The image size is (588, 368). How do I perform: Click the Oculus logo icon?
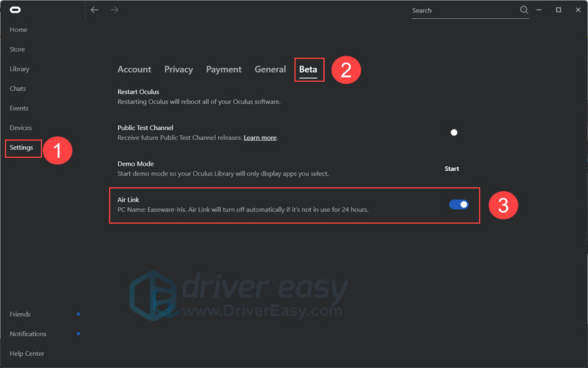click(x=15, y=10)
